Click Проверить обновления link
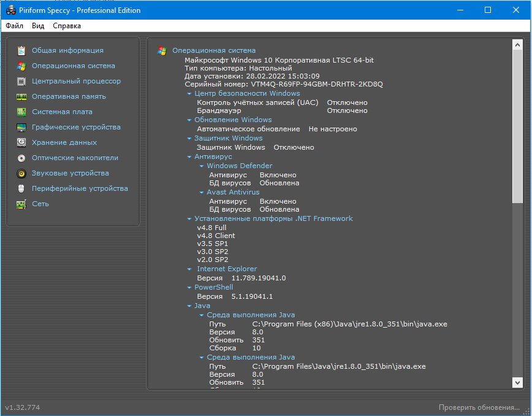 pyautogui.click(x=479, y=407)
